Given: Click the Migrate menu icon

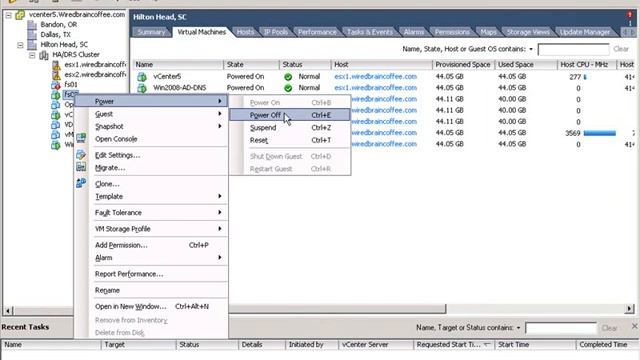Looking at the screenshot, I should [x=81, y=167].
